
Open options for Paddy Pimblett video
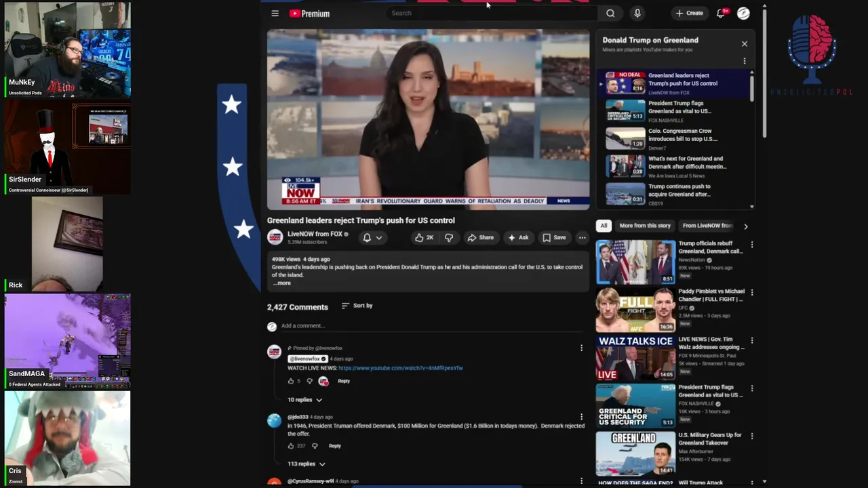tap(751, 293)
